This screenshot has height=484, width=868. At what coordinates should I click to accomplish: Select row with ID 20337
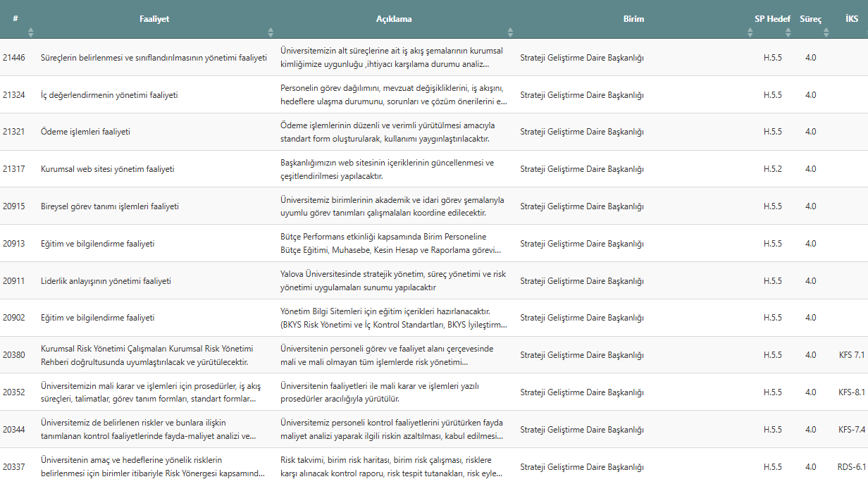click(x=14, y=466)
